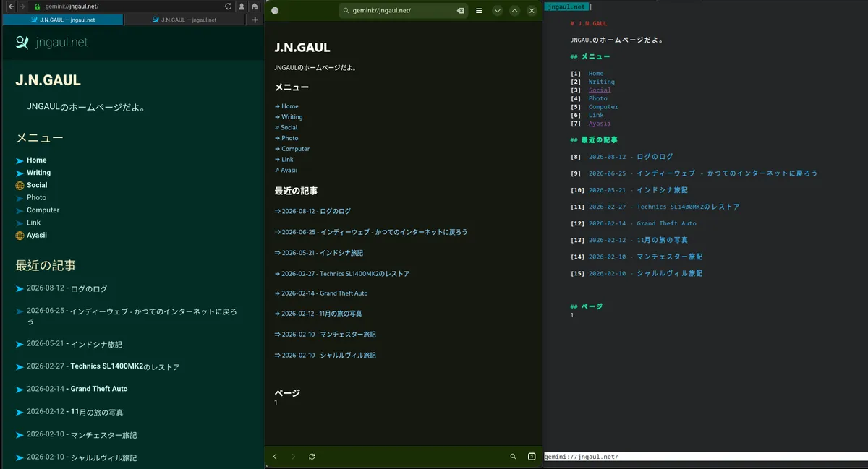
Task: Open the hamburger menu in middle window
Action: (x=479, y=11)
